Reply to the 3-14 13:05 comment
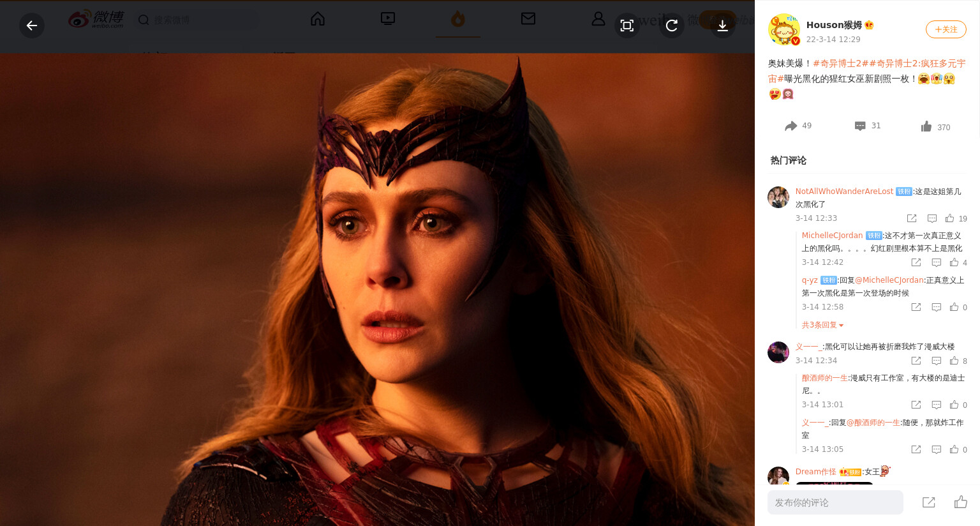The image size is (980, 526). 937,449
